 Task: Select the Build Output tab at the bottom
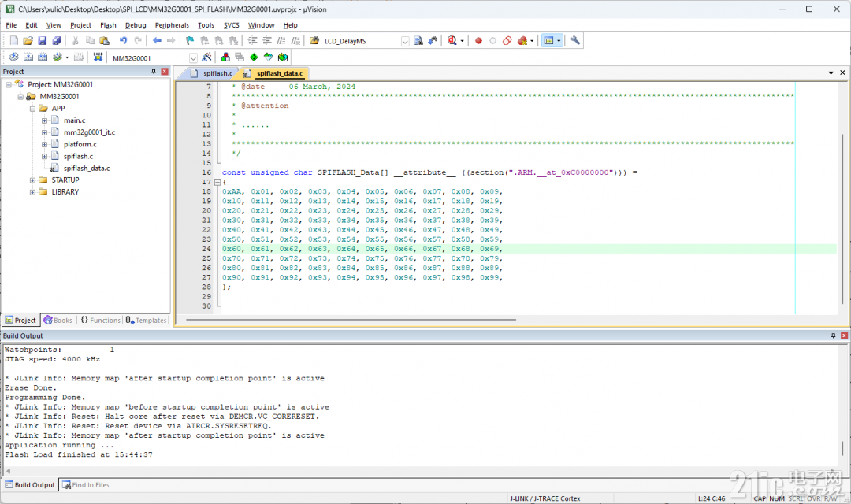coord(30,485)
